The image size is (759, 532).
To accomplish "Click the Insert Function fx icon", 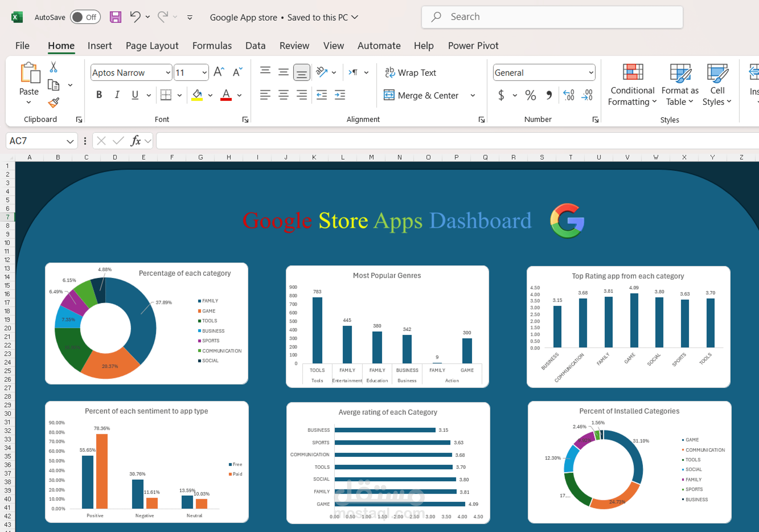I will pyautogui.click(x=136, y=141).
